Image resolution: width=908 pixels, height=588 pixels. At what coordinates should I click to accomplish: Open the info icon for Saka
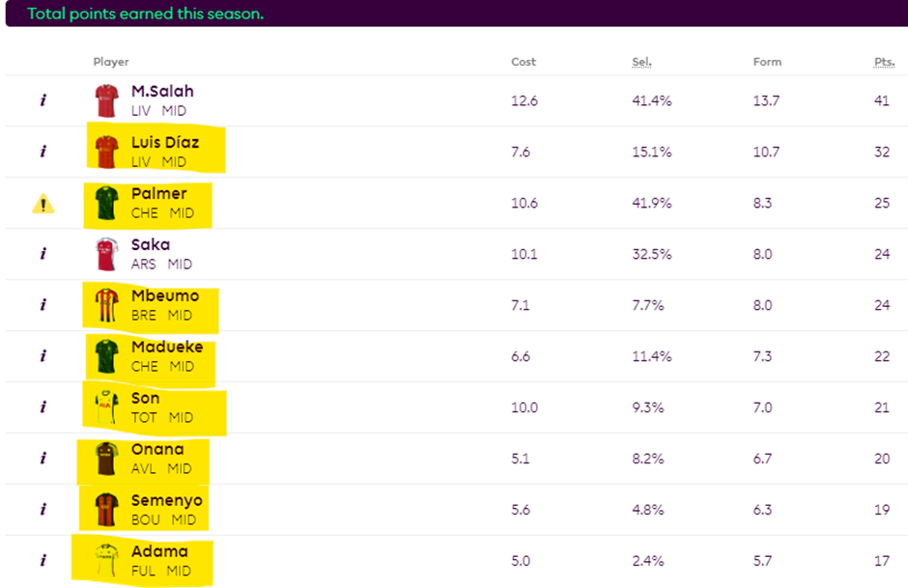coord(43,254)
